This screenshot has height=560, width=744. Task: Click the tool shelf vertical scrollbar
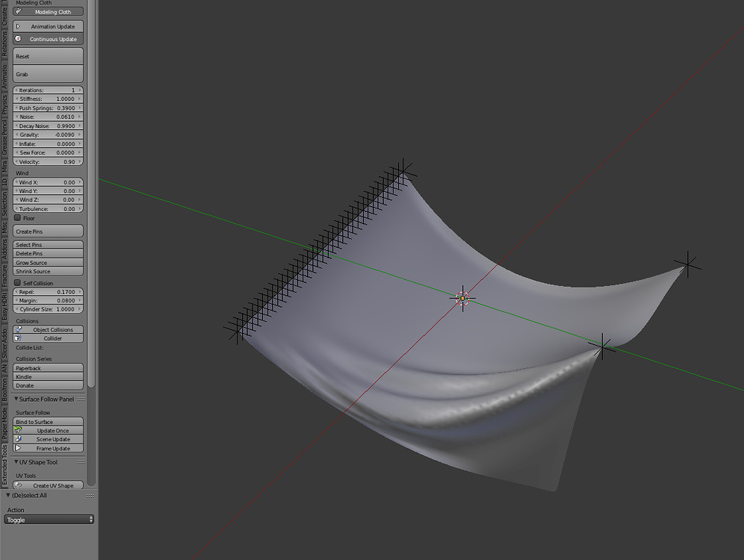pyautogui.click(x=90, y=194)
